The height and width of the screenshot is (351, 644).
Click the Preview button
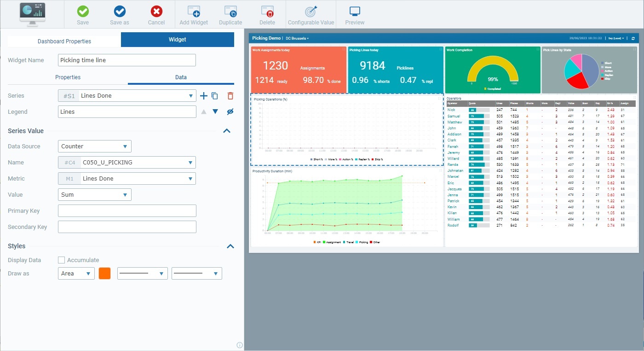[354, 14]
